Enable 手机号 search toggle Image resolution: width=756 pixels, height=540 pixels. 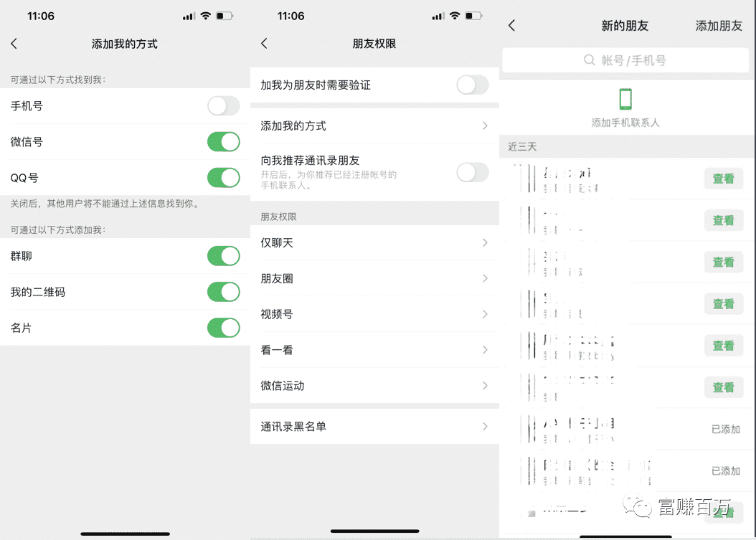pyautogui.click(x=224, y=106)
